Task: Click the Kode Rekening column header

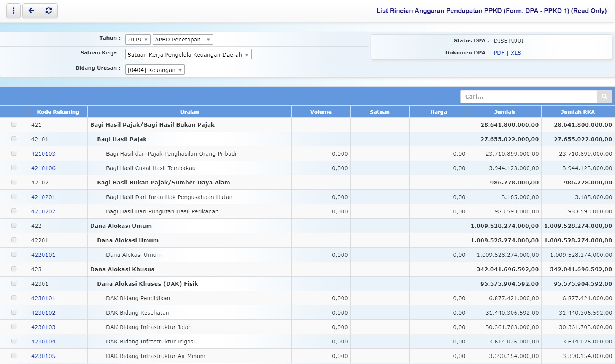Action: tap(58, 112)
